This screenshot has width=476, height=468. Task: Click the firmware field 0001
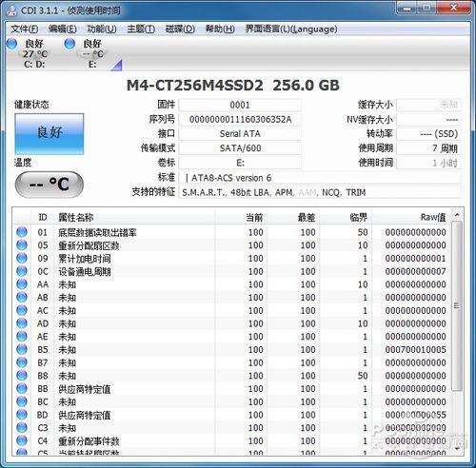click(240, 105)
